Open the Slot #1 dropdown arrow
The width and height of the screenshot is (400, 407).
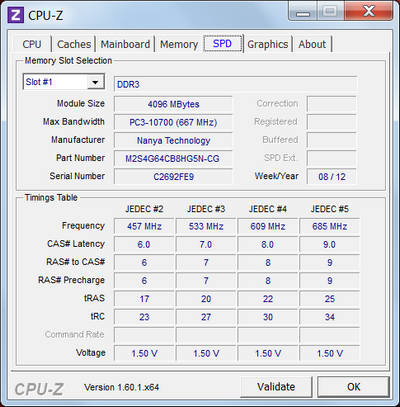[95, 82]
